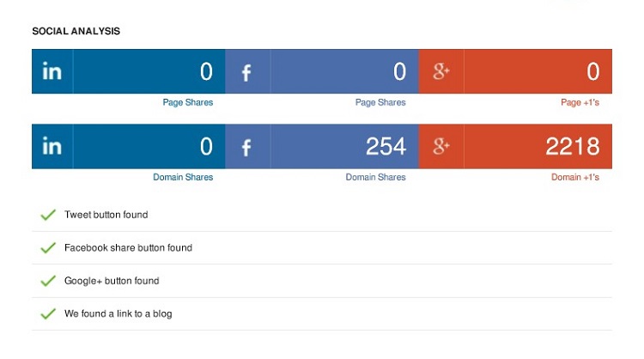Click the Google+ icon in Page +1's row
Viewport: 644px width, 359px height.
point(441,71)
